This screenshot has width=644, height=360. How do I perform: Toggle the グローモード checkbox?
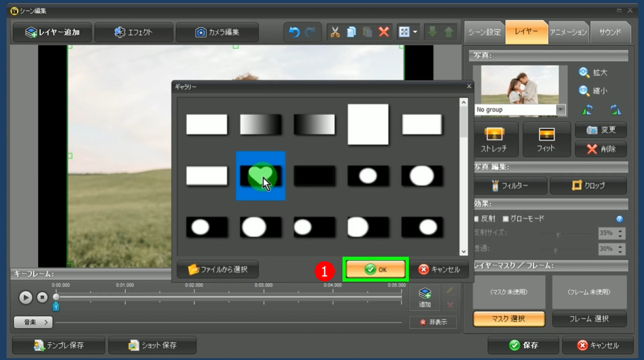[x=505, y=219]
